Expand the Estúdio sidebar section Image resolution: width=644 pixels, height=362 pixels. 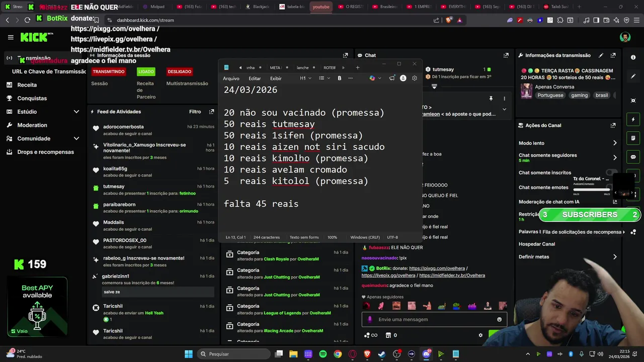pyautogui.click(x=76, y=112)
